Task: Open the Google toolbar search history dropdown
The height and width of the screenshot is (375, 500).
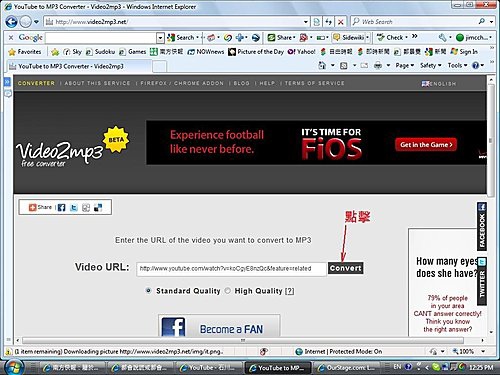Action: 160,38
